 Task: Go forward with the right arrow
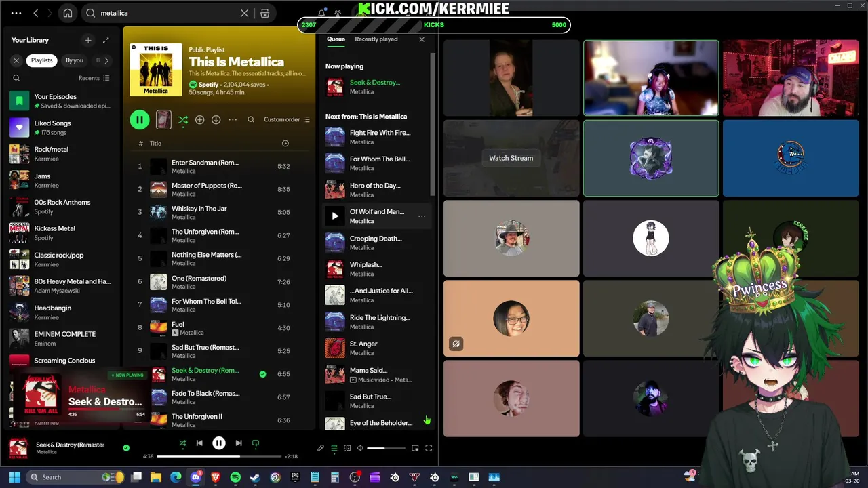click(x=50, y=13)
